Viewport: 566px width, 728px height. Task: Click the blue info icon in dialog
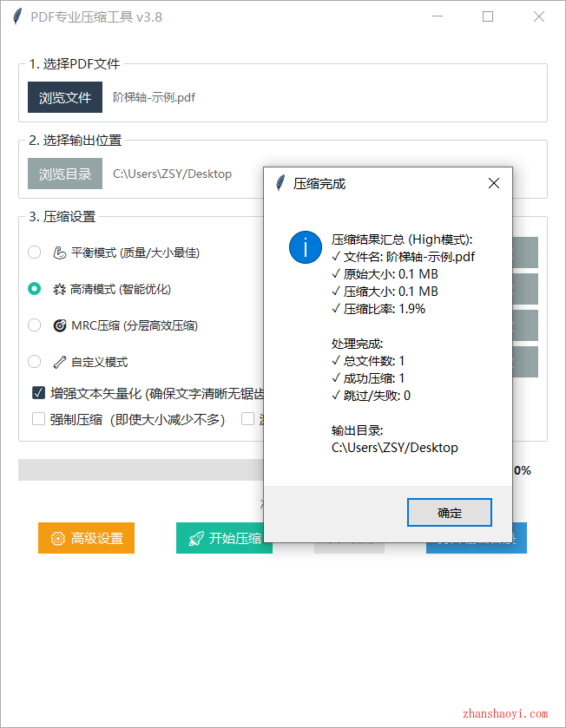pos(305,247)
